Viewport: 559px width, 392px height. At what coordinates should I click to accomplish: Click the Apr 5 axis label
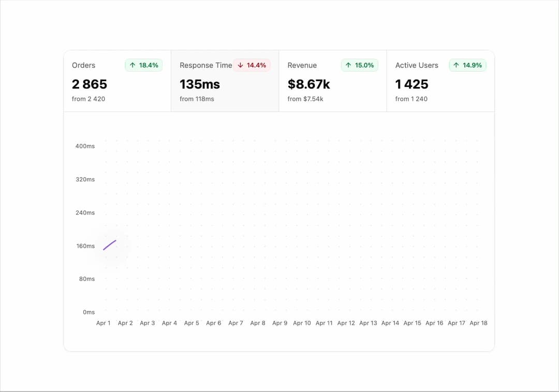[192, 323]
